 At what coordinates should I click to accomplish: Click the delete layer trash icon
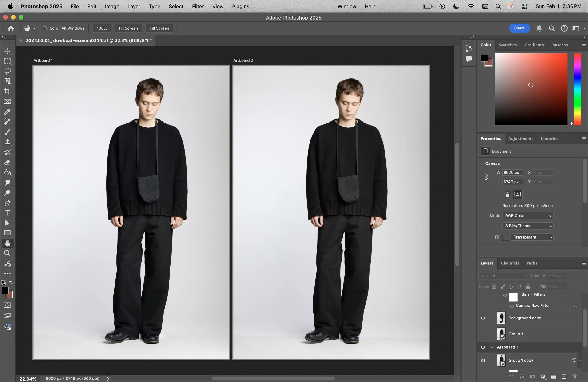point(575,377)
